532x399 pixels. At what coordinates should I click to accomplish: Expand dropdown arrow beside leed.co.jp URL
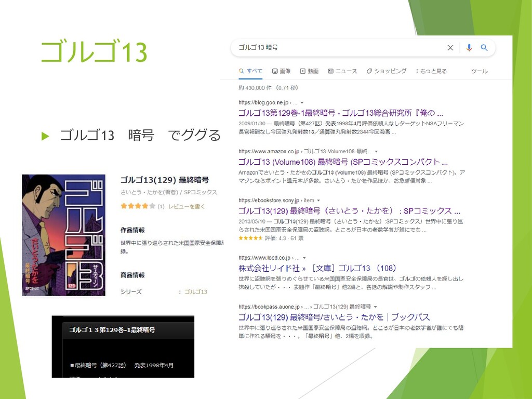[304, 258]
